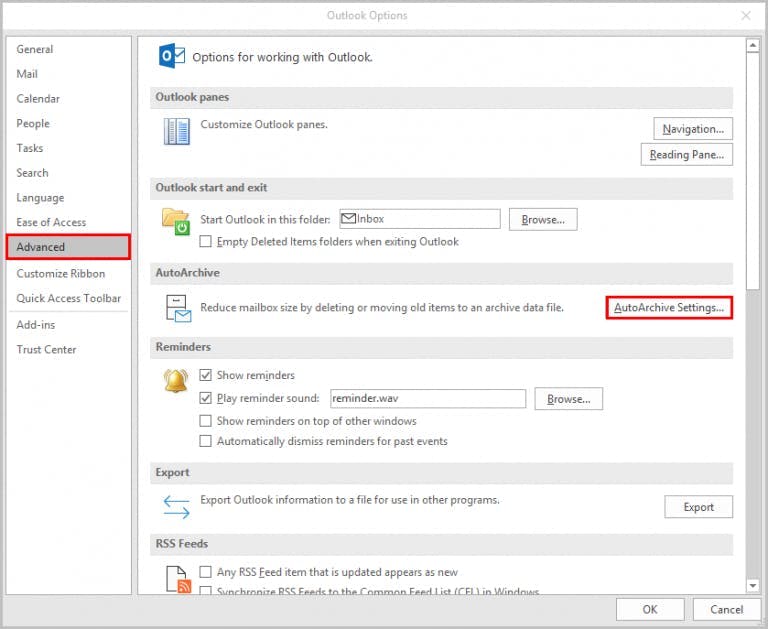Viewport: 768px width, 629px height.
Task: Enable Show reminders on top of other windows
Action: click(x=206, y=421)
